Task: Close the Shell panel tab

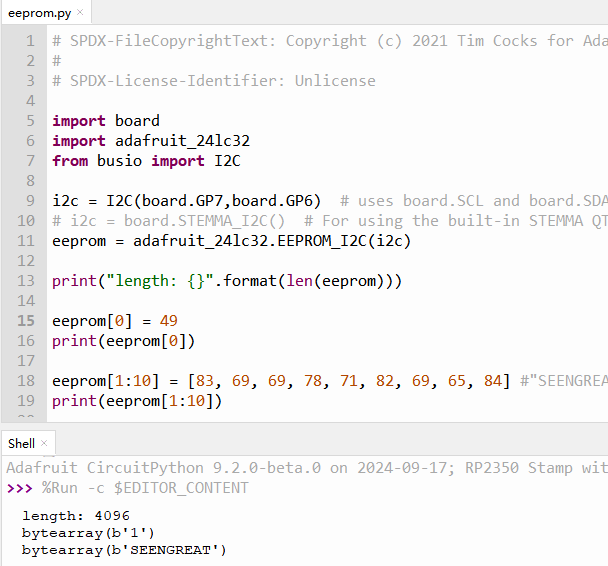Action: click(44, 443)
